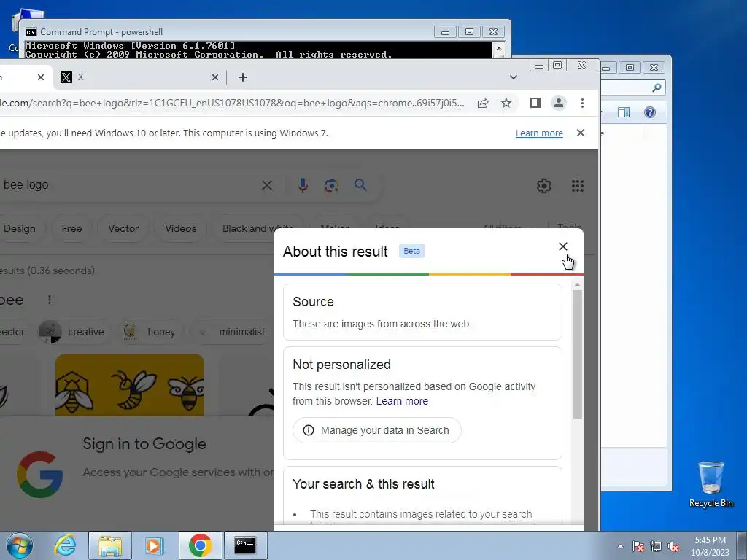Close the About this result panel
The height and width of the screenshot is (560, 747).
(562, 246)
